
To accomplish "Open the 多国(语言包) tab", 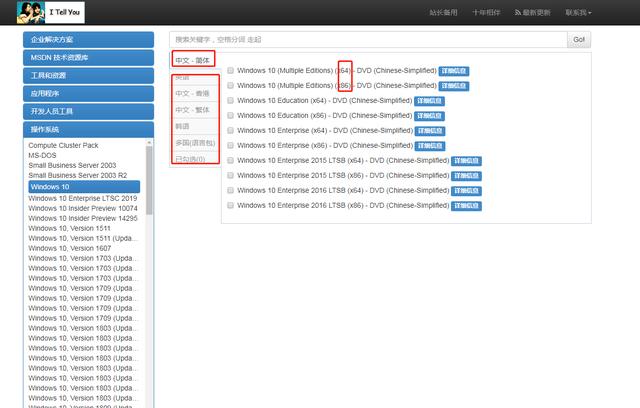I will pyautogui.click(x=195, y=143).
